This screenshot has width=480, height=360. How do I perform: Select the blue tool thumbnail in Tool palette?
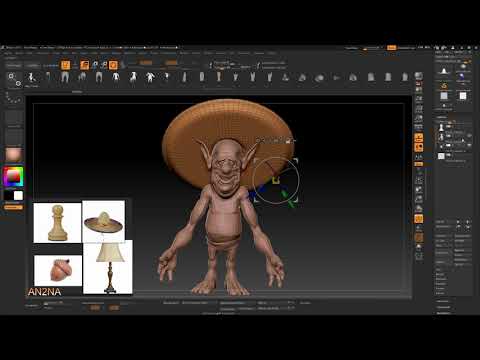pyautogui.click(x=463, y=77)
